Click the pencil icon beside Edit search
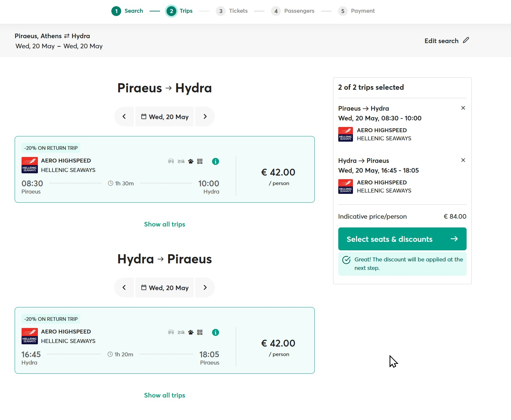 466,40
